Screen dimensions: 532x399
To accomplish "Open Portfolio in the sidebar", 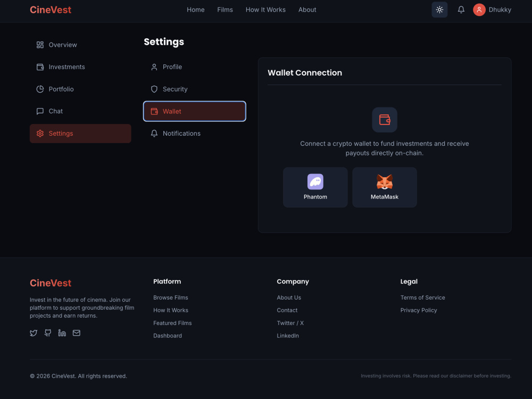I will click(80, 89).
